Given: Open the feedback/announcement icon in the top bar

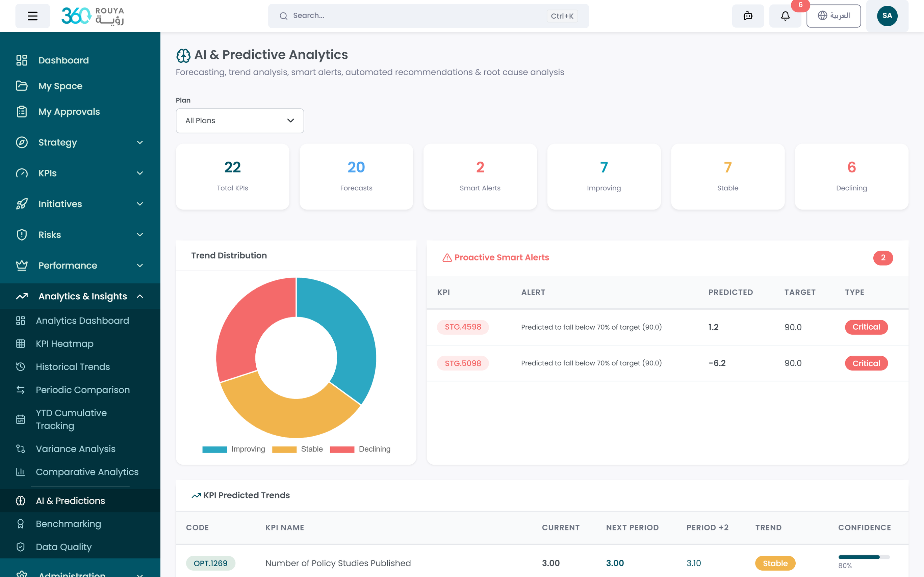Looking at the screenshot, I should pos(748,16).
